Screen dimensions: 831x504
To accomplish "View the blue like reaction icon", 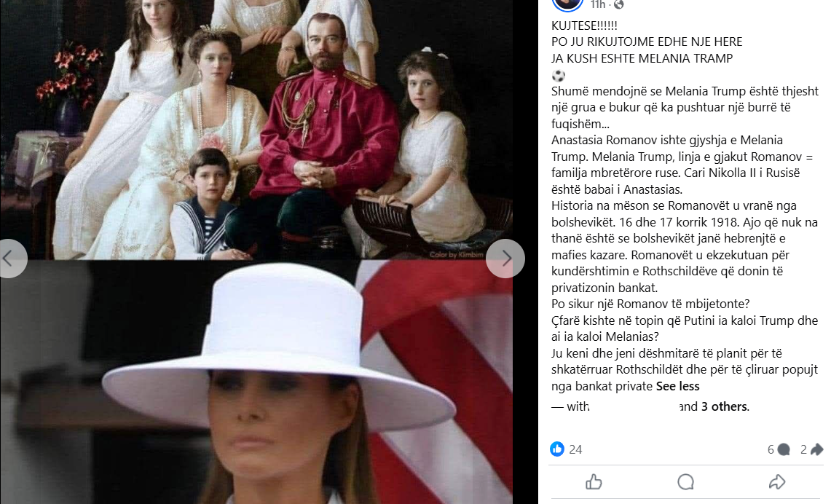I will click(557, 449).
